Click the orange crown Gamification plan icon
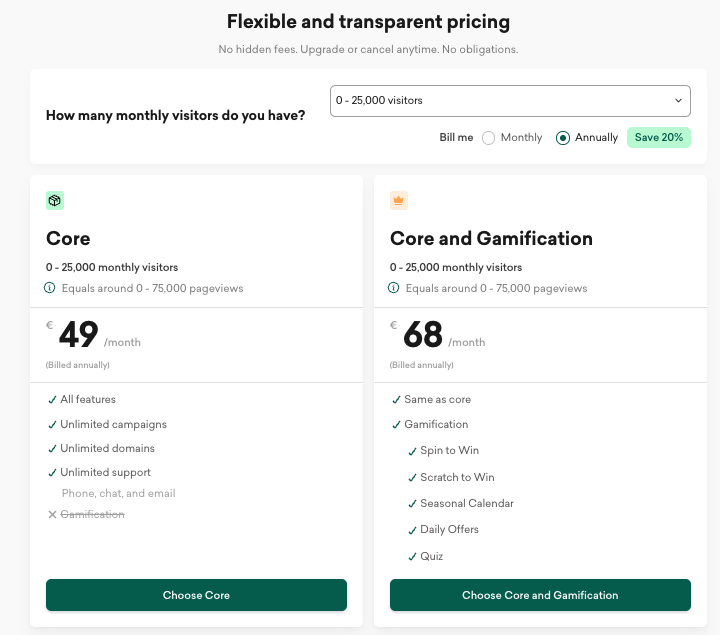720x635 pixels. click(x=399, y=201)
